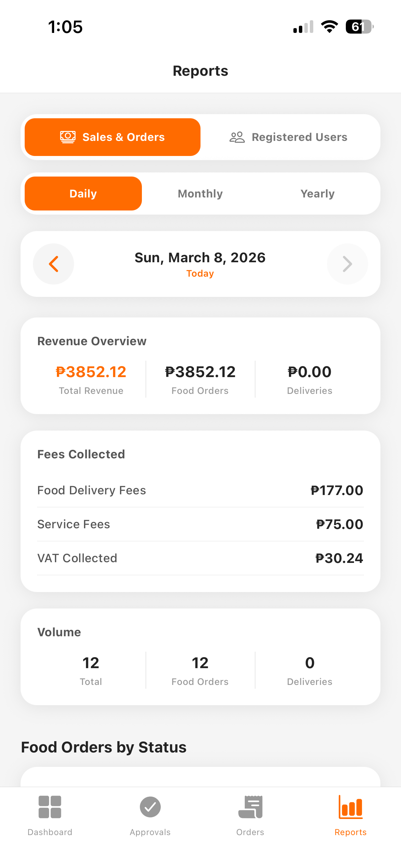This screenshot has width=401, height=868.
Task: Tap the Approvals checkmark icon
Action: click(x=150, y=807)
